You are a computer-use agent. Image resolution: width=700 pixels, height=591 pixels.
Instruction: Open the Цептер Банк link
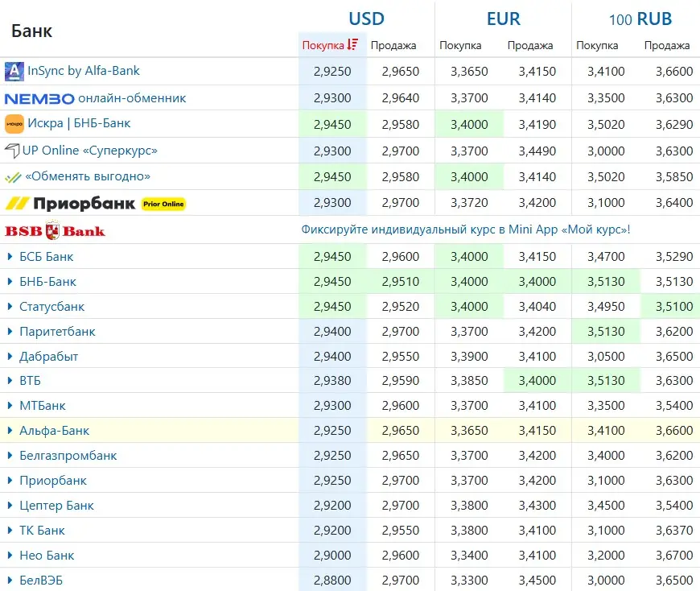pyautogui.click(x=56, y=506)
